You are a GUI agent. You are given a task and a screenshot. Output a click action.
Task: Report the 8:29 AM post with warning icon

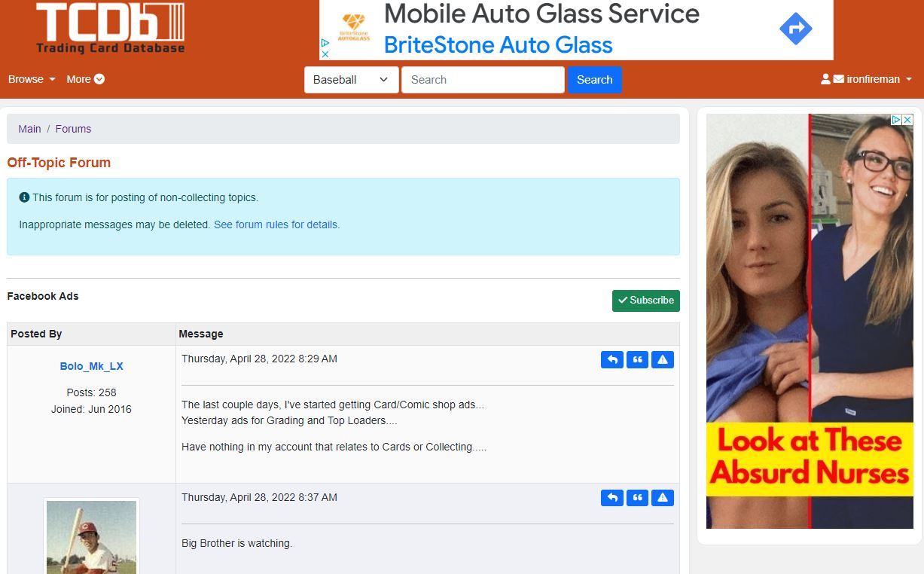(x=663, y=360)
